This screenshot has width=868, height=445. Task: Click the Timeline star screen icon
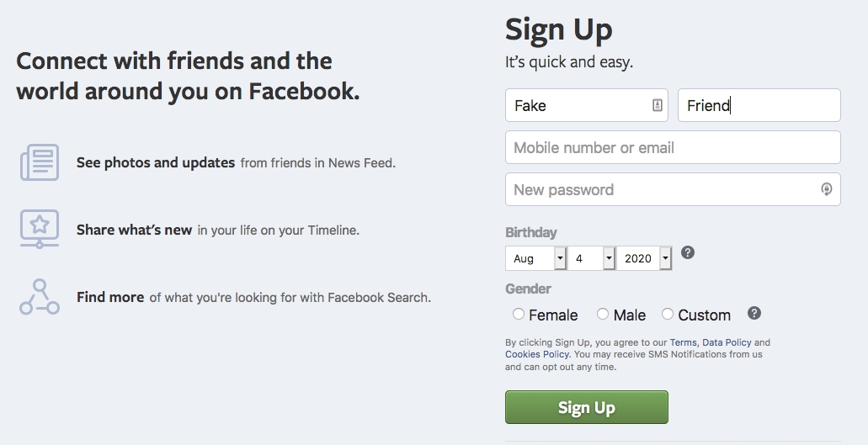[x=40, y=229]
